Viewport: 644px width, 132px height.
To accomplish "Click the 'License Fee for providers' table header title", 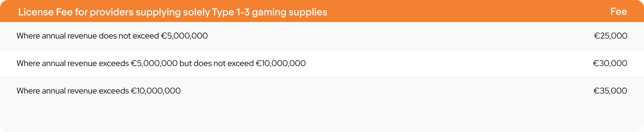I will [x=173, y=12].
